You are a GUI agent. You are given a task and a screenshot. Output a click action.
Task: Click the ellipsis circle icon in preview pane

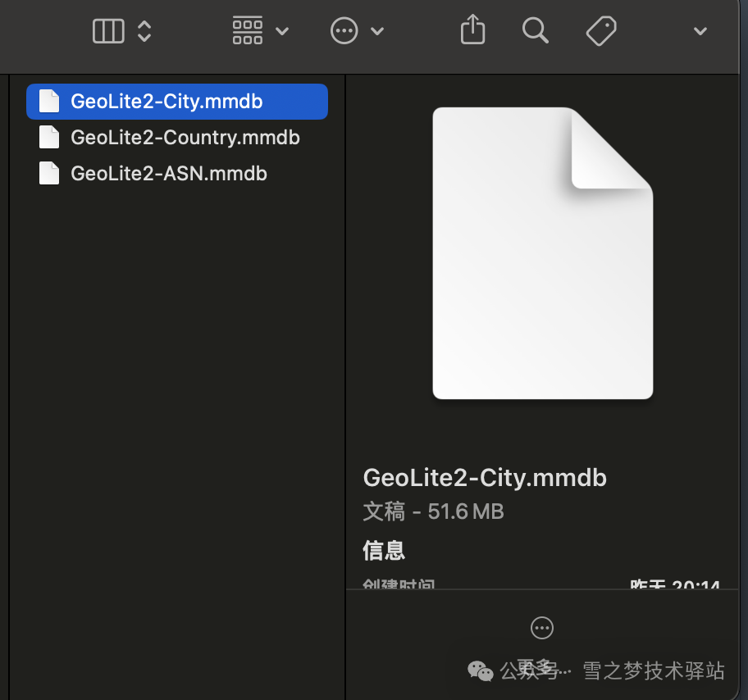(x=542, y=628)
